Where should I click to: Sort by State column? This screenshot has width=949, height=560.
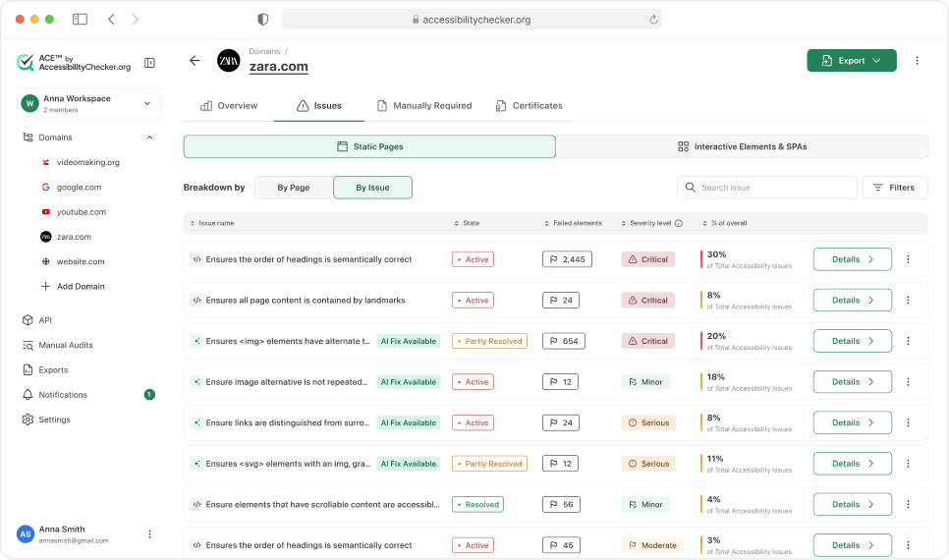(x=467, y=223)
